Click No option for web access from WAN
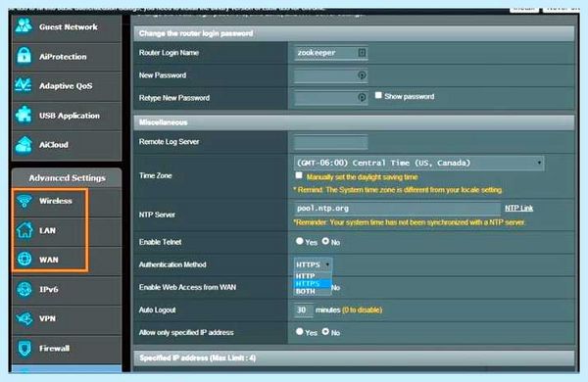 [335, 288]
